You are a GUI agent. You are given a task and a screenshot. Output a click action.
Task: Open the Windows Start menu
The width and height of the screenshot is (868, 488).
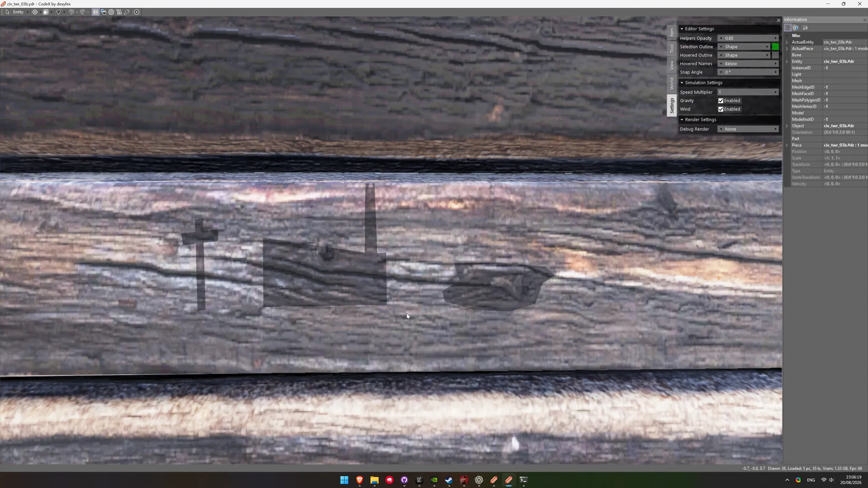[344, 480]
